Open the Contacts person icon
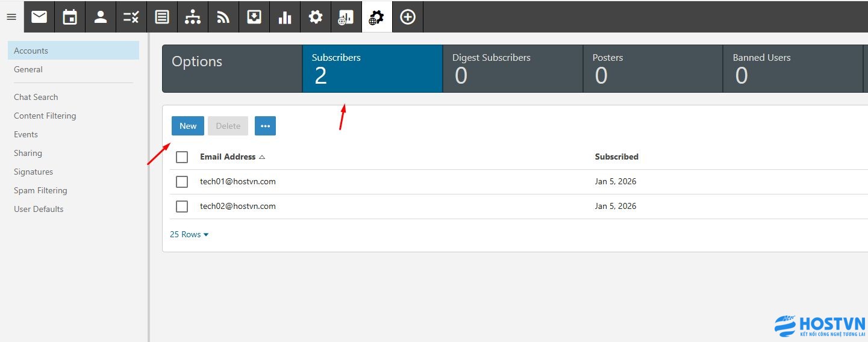Viewport: 868px width, 342px height. pyautogui.click(x=101, y=17)
